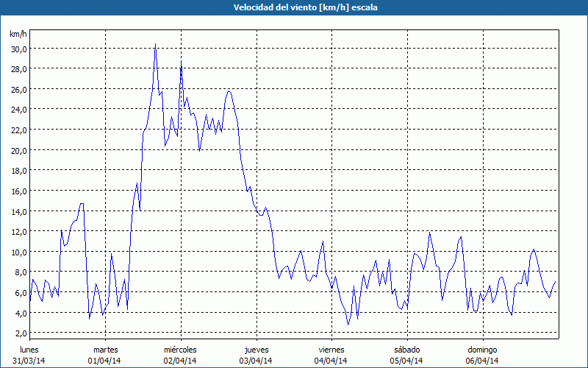The image size is (588, 368).
Task: Click the 'lunes' day label
Action: (x=29, y=350)
